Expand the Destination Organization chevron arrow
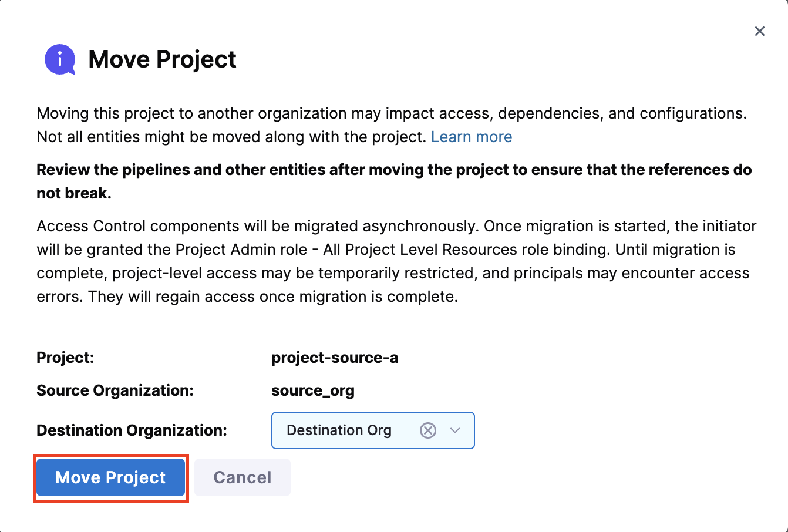Image resolution: width=788 pixels, height=532 pixels. pos(454,430)
